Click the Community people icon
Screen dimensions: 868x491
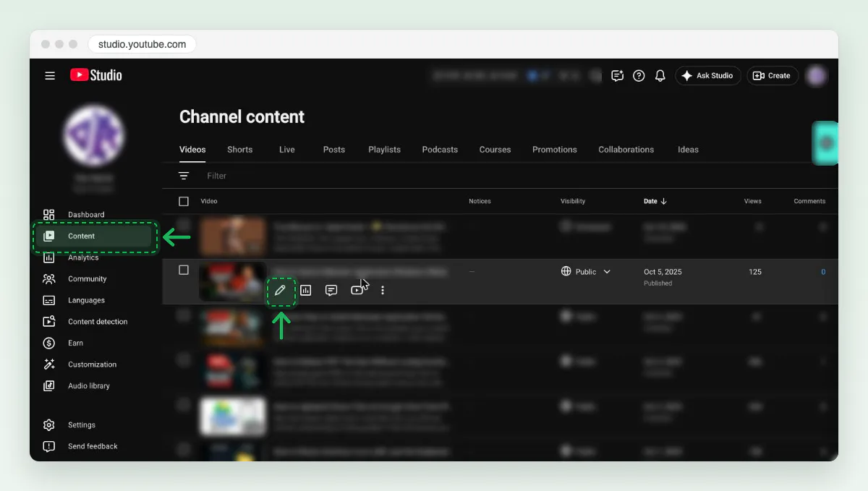coord(49,278)
